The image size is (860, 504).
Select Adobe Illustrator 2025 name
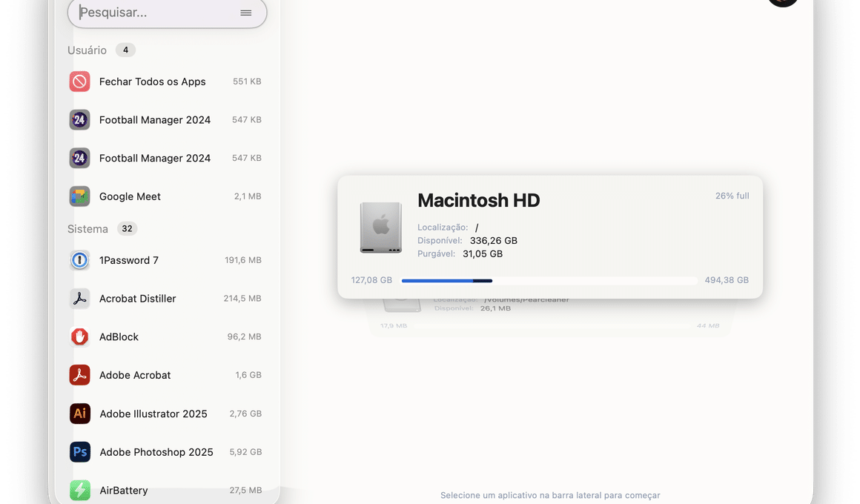click(x=153, y=414)
